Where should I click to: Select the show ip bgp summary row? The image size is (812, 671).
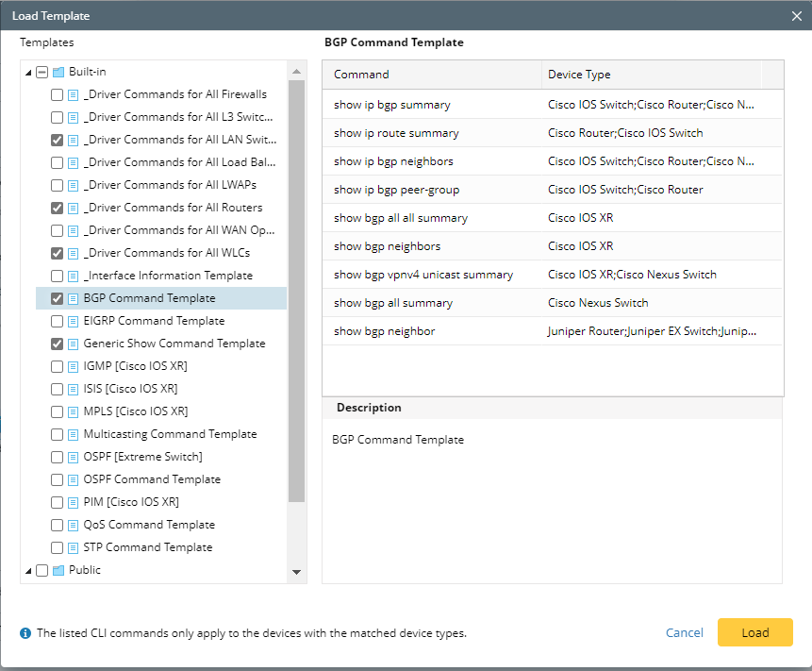pos(392,105)
